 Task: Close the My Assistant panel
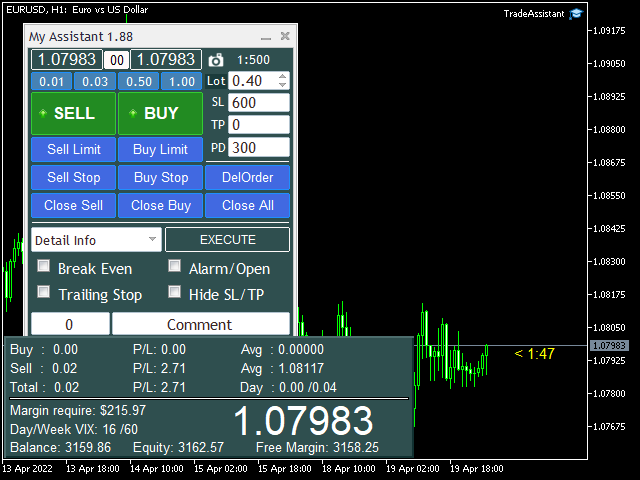coord(285,36)
